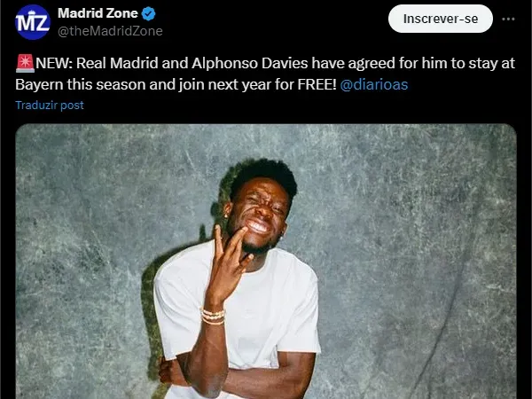This screenshot has height=399, width=532.
Task: Click the red siren emoji
Action: [x=25, y=63]
